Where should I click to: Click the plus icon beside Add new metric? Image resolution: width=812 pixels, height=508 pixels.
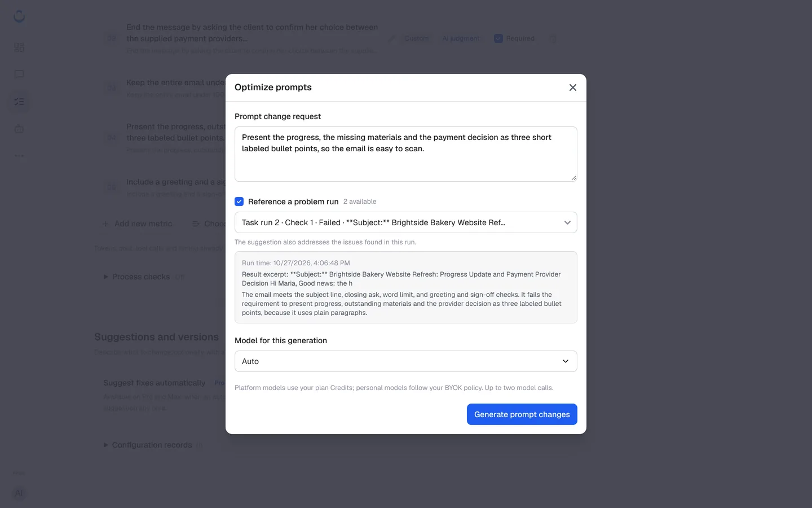(105, 224)
